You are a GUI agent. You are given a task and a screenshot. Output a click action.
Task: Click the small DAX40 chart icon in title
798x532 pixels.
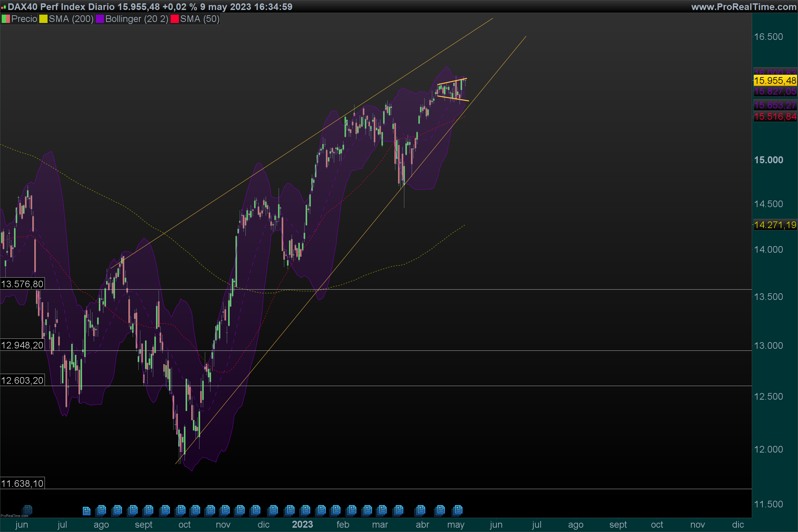pos(3,7)
